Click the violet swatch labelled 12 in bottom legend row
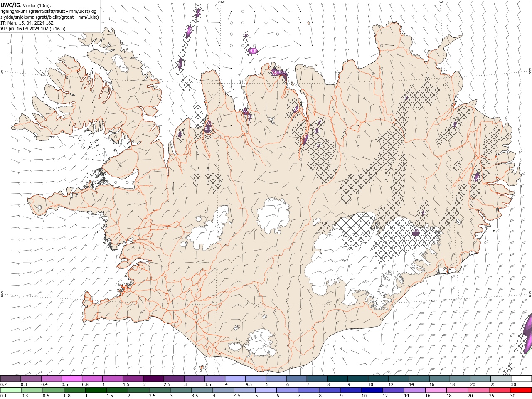 [x=393, y=390]
